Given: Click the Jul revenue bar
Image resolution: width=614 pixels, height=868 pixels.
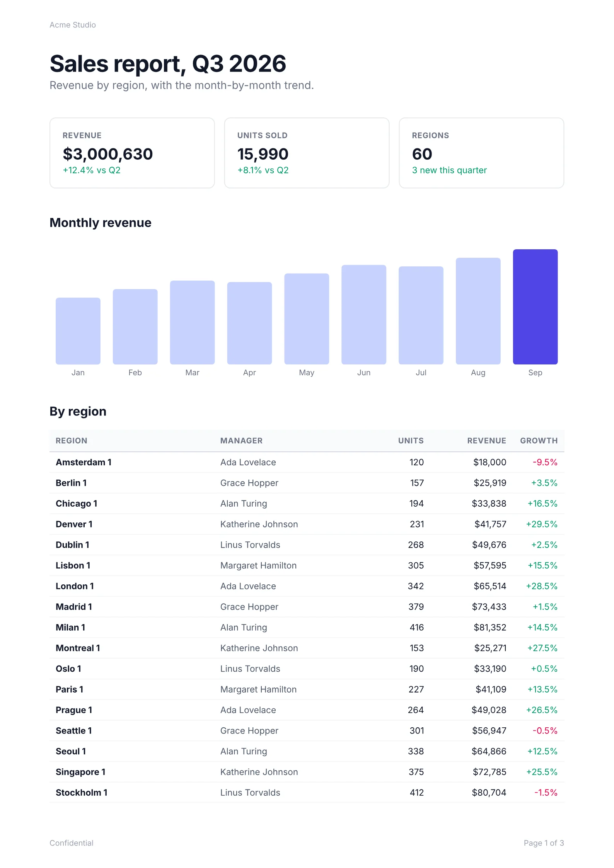Looking at the screenshot, I should (421, 315).
